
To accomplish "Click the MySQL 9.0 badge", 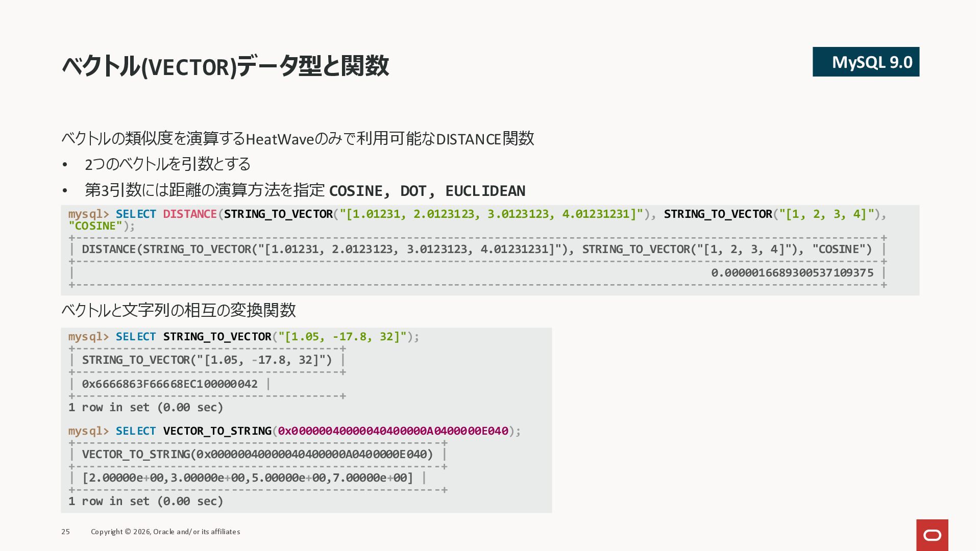I will tap(866, 62).
